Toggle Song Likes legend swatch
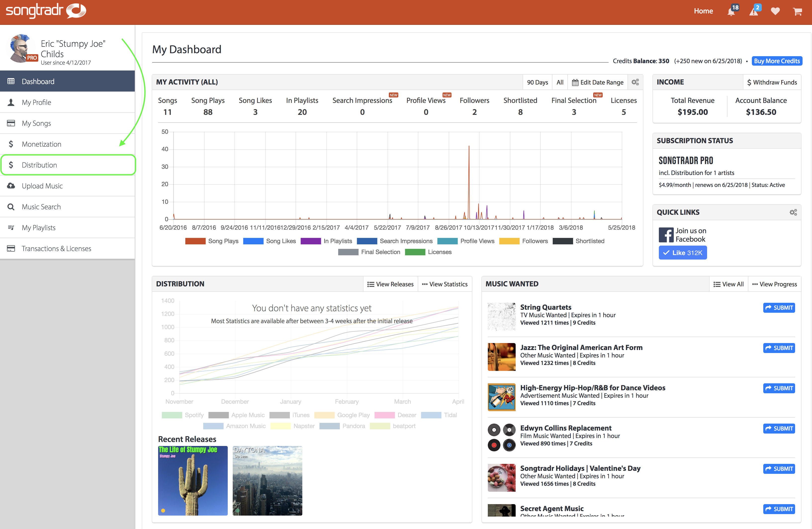 click(253, 241)
